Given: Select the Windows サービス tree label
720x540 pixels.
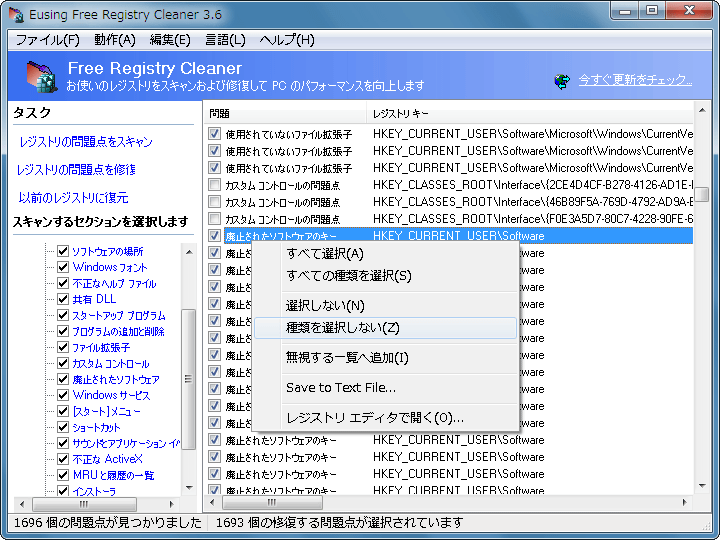Looking at the screenshot, I should tap(111, 395).
